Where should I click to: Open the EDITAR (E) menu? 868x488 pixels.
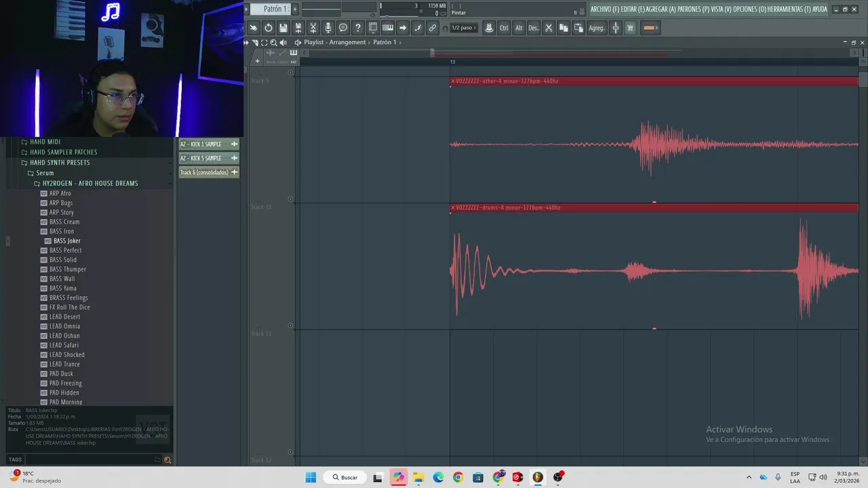(x=633, y=9)
